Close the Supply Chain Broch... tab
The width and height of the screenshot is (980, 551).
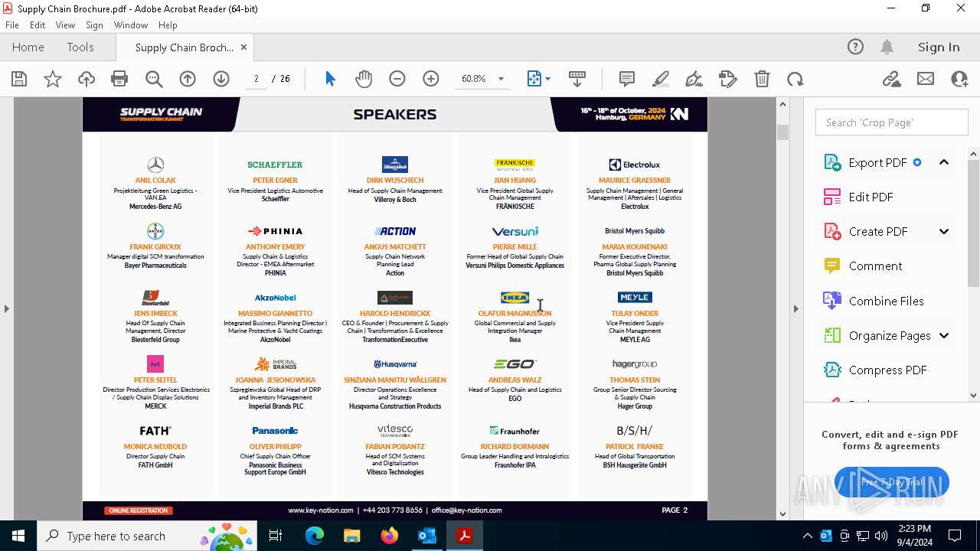[x=243, y=47]
